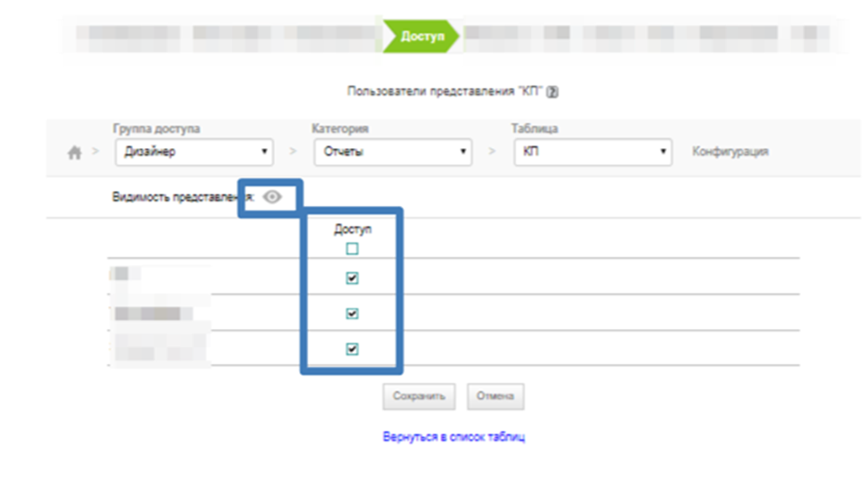Expand the Категория dropdown showing Отчеты
Viewport: 868px width, 485px height.
[392, 152]
